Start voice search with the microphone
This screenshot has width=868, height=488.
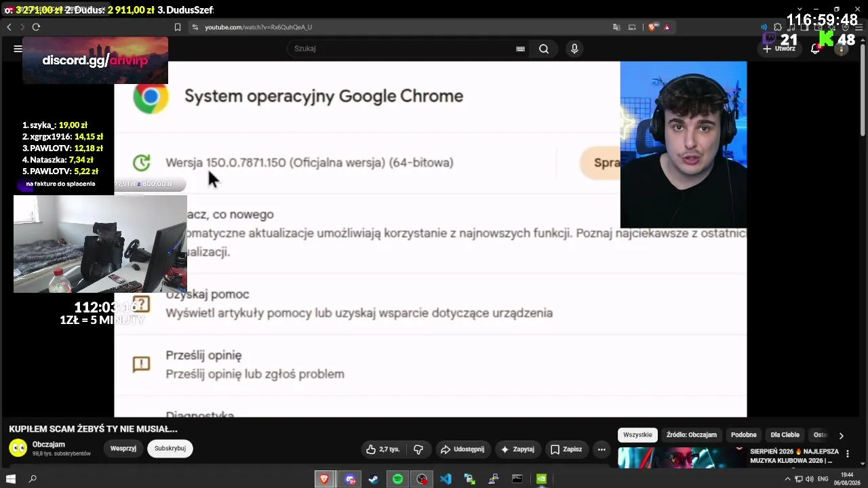tap(574, 49)
